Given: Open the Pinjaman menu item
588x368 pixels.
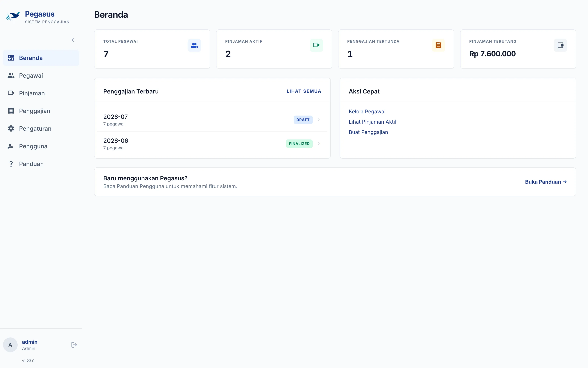Looking at the screenshot, I should pos(41,93).
